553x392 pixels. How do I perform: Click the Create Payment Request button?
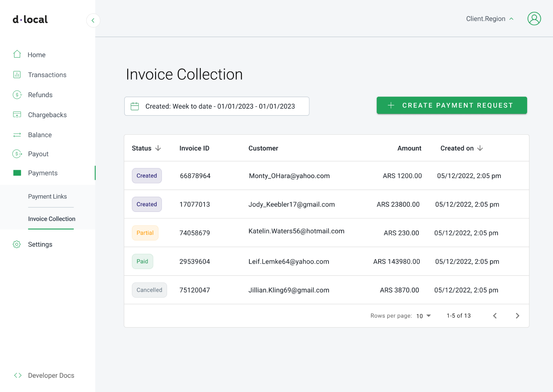pos(452,105)
